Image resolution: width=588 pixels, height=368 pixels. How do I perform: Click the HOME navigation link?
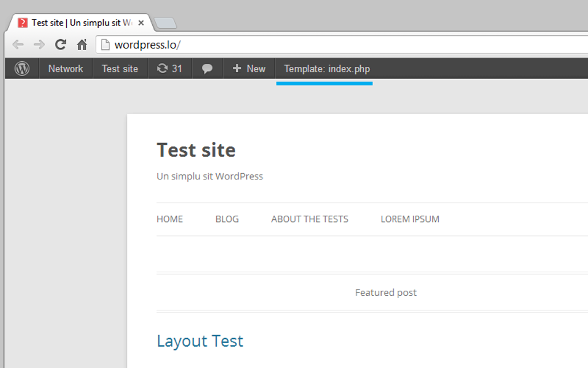coord(169,219)
